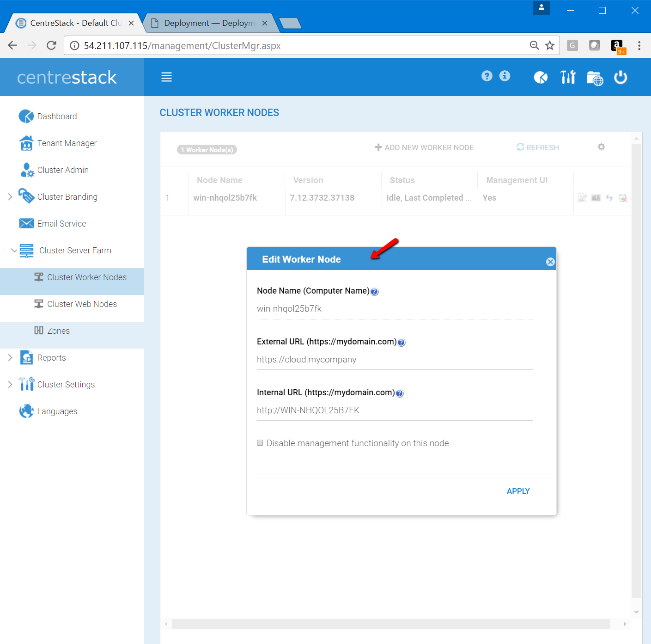Image resolution: width=651 pixels, height=644 pixels.
Task: Open cluster settings tools icon in header
Action: click(x=568, y=77)
